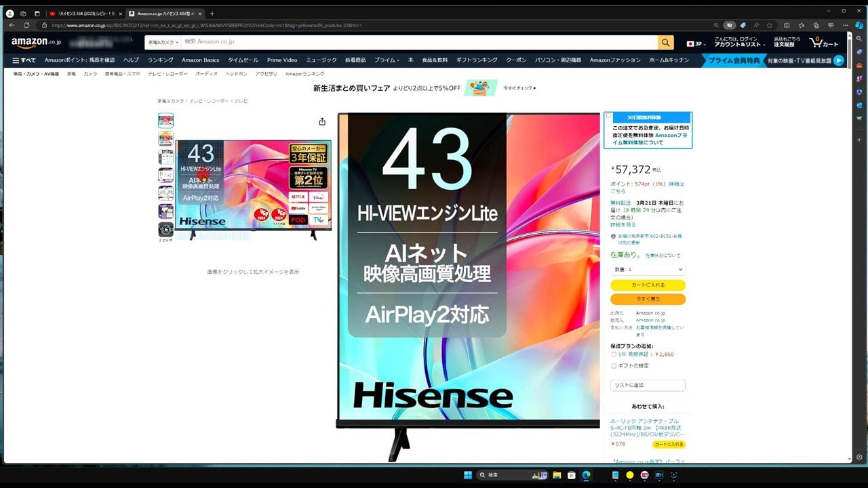The height and width of the screenshot is (488, 868).
Task: Check the 5-year extended warranty box
Action: 614,354
